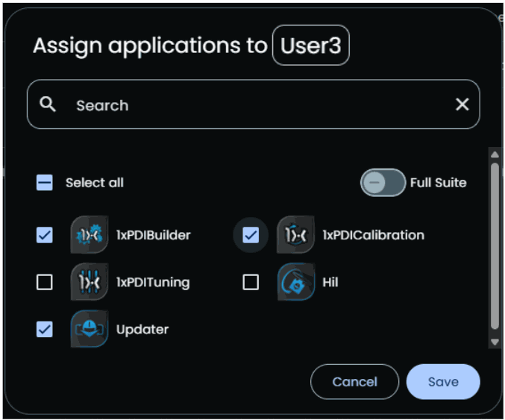Image resolution: width=505 pixels, height=420 pixels.
Task: Click the Updater application icon
Action: pos(90,329)
